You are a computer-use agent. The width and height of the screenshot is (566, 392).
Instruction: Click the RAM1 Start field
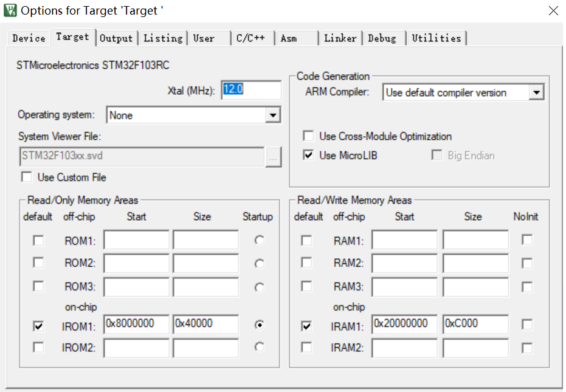(405, 239)
